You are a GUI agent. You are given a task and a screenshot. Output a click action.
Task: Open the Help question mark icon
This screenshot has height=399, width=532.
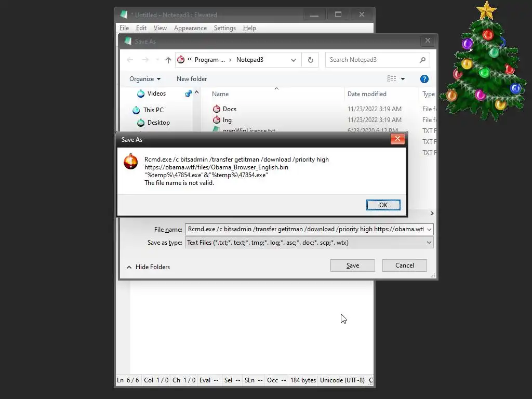point(424,79)
